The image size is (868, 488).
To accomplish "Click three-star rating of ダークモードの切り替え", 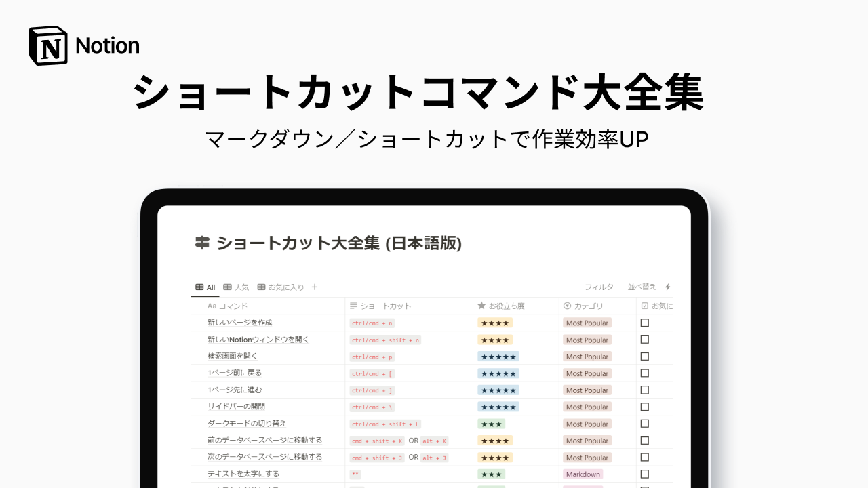I will [x=491, y=424].
